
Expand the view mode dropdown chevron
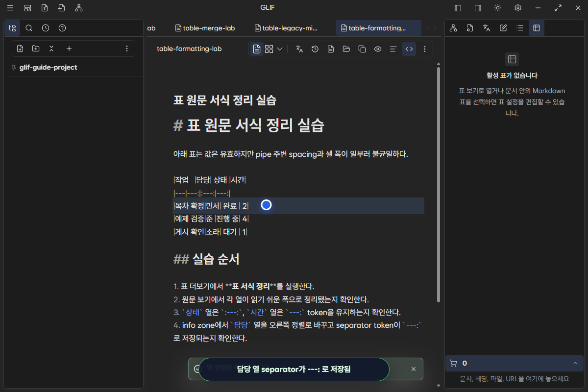(280, 49)
